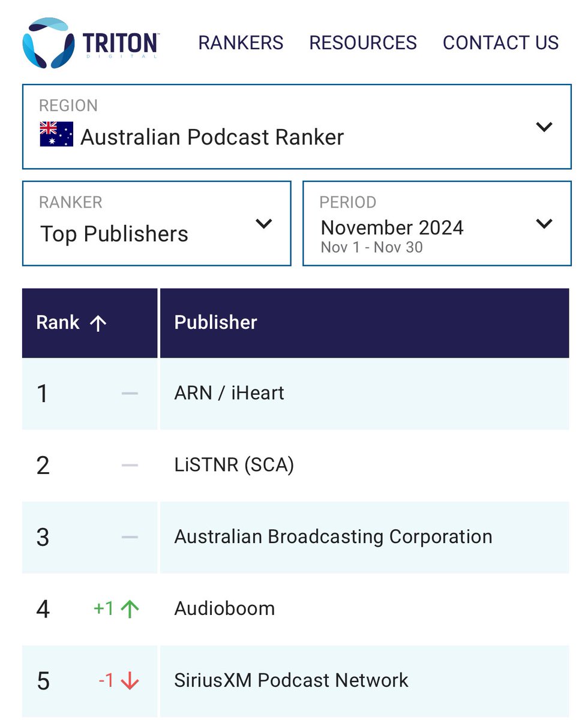The width and height of the screenshot is (588, 720).
Task: Select Audioboom publisher
Action: pyautogui.click(x=224, y=608)
